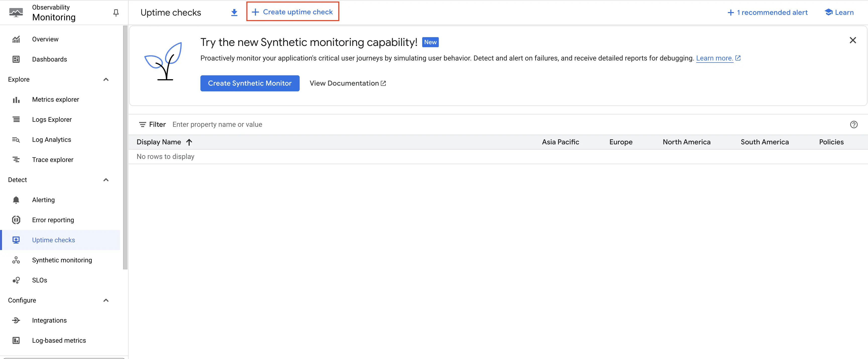Open View Documentation link

coord(348,83)
